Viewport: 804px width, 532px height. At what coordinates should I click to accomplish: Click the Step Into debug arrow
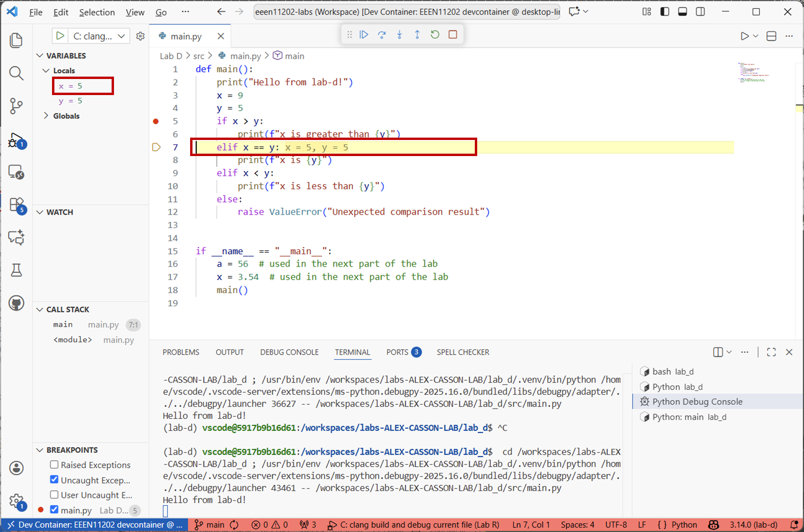point(400,35)
